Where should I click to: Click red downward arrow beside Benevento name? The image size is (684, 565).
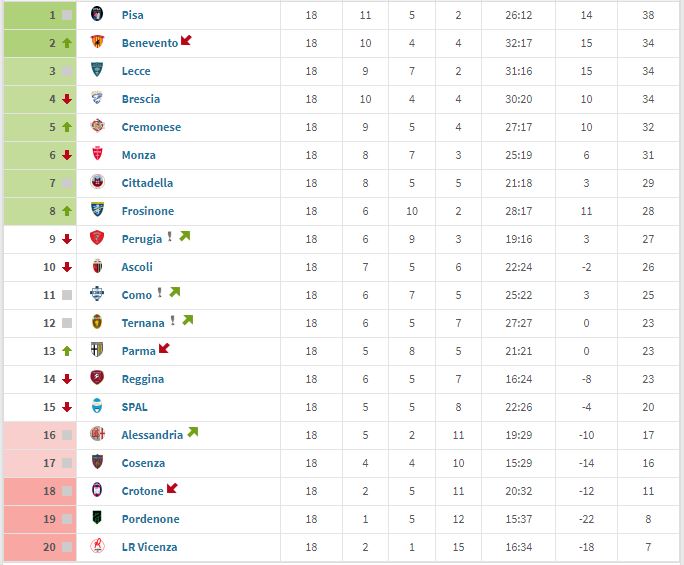[x=186, y=41]
